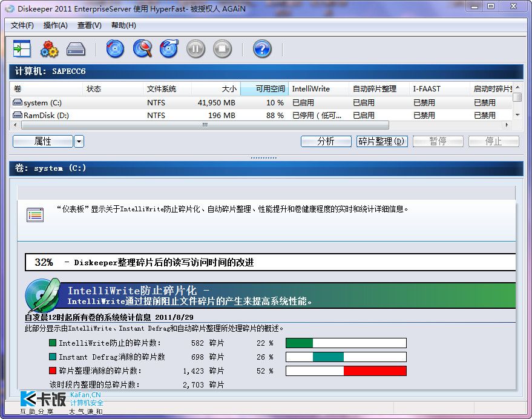Click the 32% read/write improvement banner

coord(271,262)
